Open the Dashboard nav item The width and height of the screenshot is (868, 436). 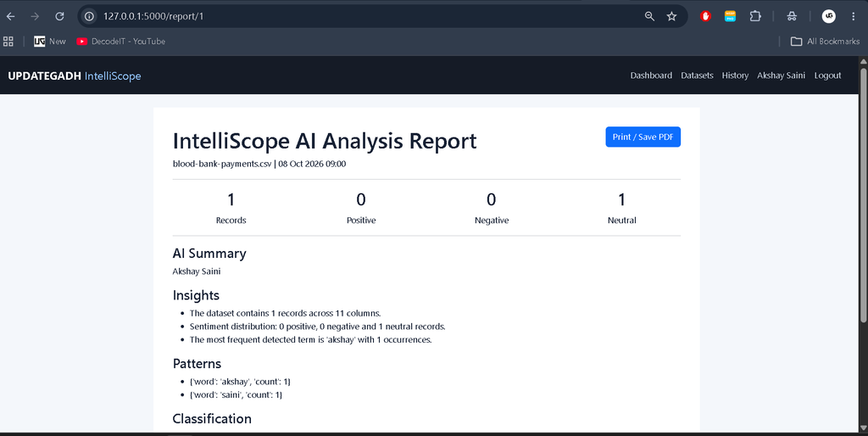pyautogui.click(x=651, y=75)
